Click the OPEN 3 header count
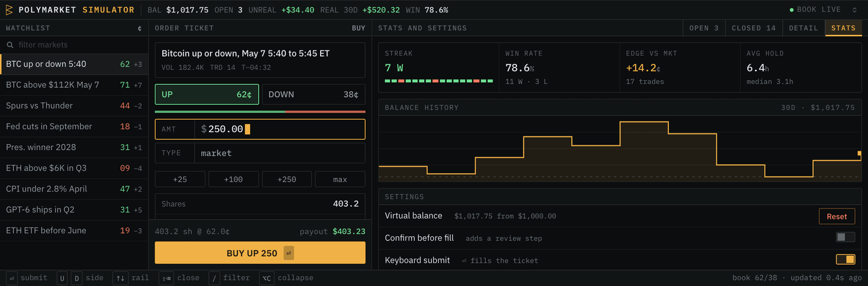Viewport: 868px width, 286px height. (228, 10)
